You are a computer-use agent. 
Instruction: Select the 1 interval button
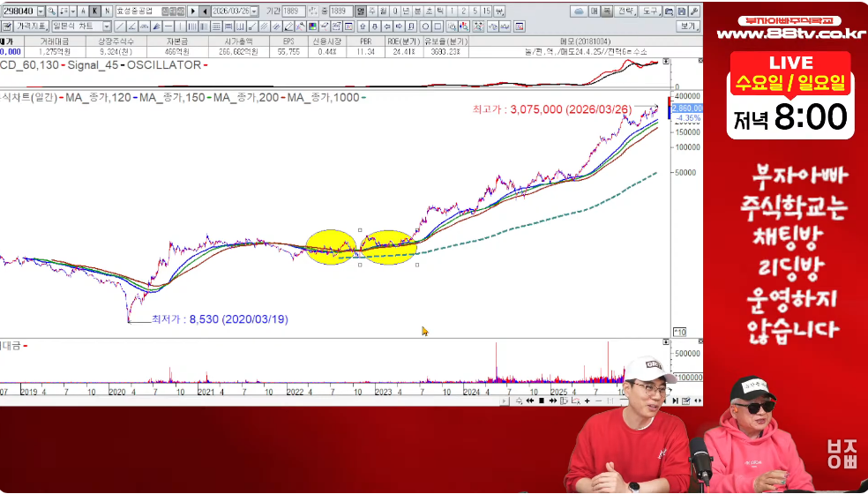[x=453, y=11]
